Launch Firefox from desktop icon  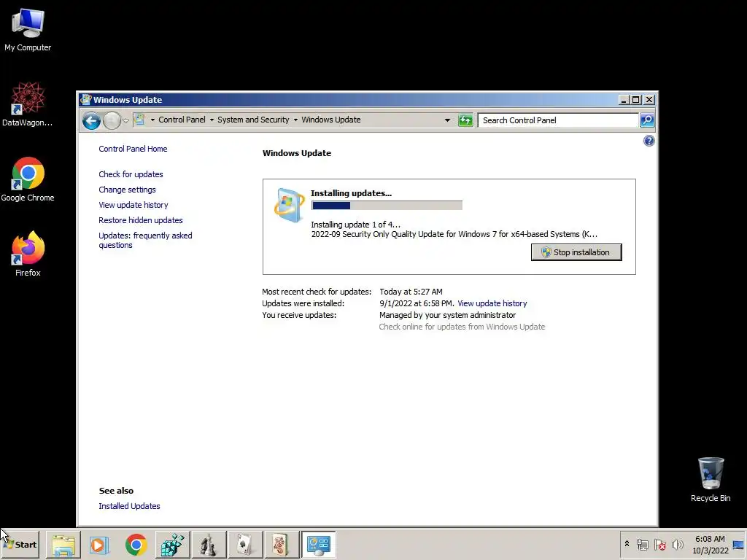pos(28,254)
